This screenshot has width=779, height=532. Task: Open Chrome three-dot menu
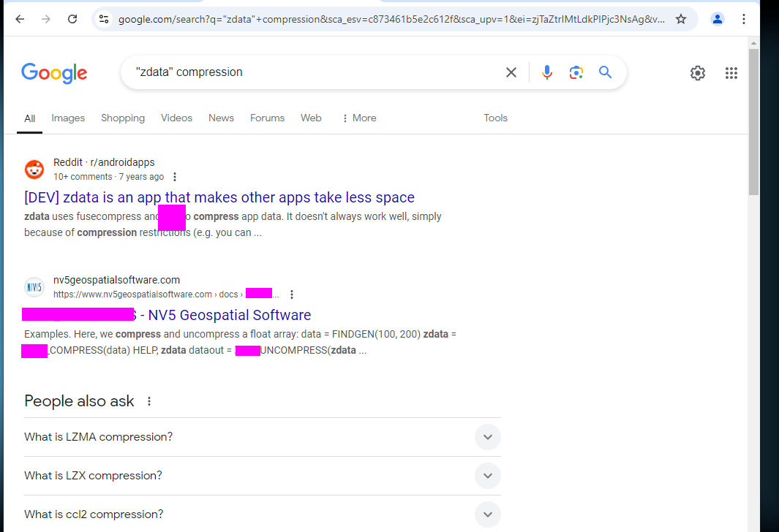tap(744, 19)
